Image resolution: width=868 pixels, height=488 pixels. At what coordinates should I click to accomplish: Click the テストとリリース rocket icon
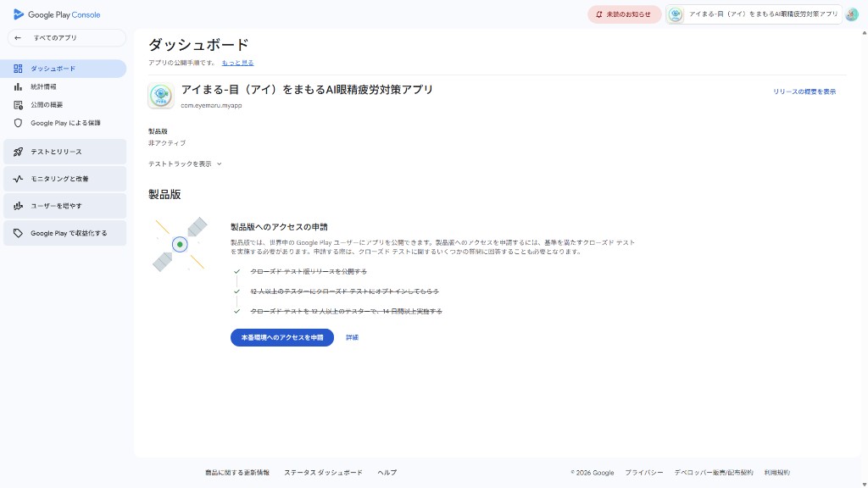click(19, 152)
